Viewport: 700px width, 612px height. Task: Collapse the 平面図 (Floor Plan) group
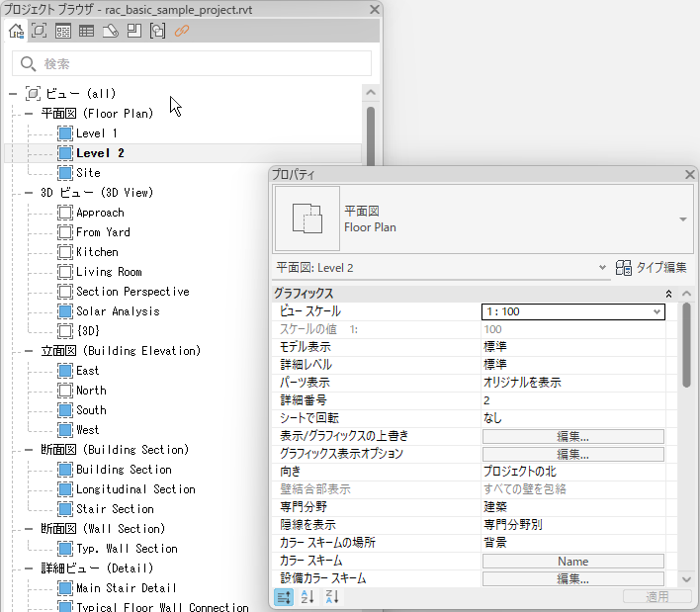[29, 114]
